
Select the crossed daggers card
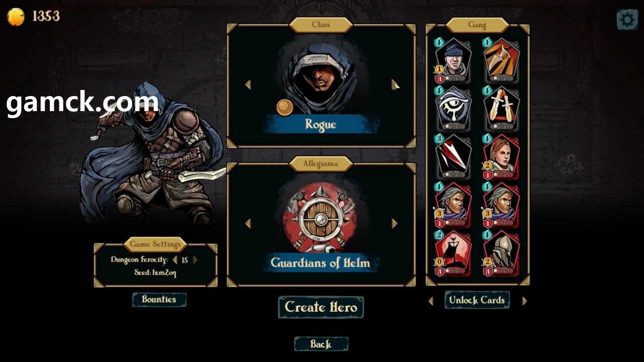point(502,109)
